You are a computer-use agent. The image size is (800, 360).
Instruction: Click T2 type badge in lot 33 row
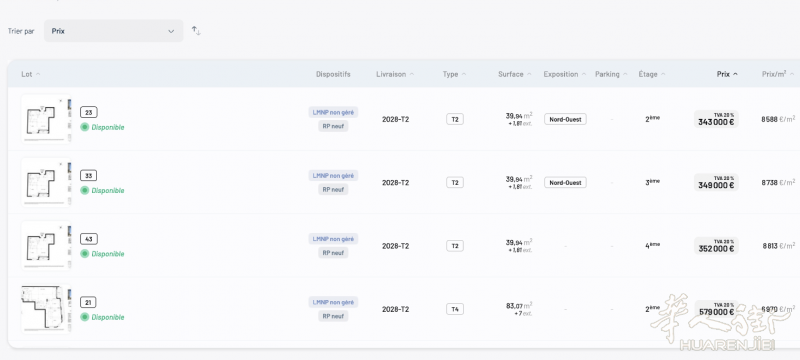(455, 183)
